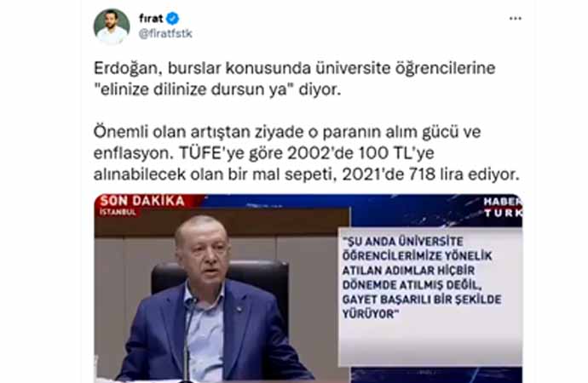The image size is (588, 383).
Task: Click the line starting Önemli olan artıştan
Action: pos(287,132)
